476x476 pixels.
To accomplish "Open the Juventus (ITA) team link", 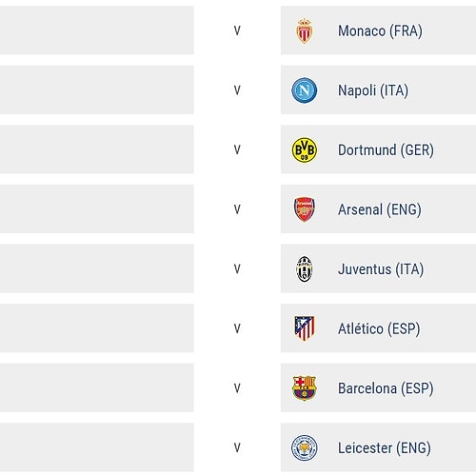I will click(381, 269).
